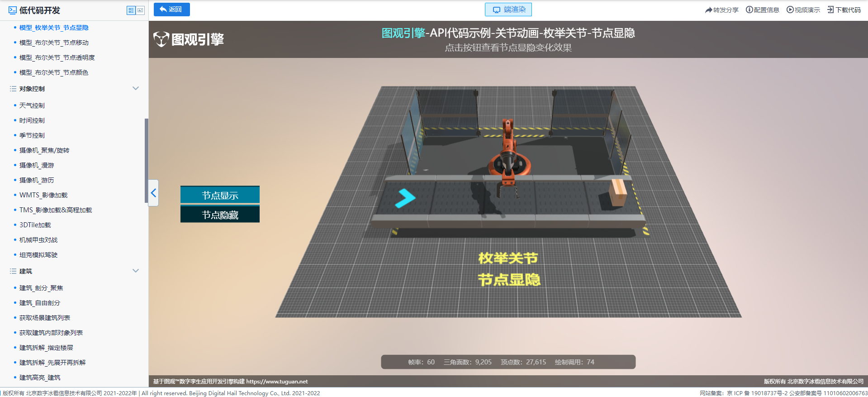Open TMS_影像加载&高程加载 example

point(56,210)
